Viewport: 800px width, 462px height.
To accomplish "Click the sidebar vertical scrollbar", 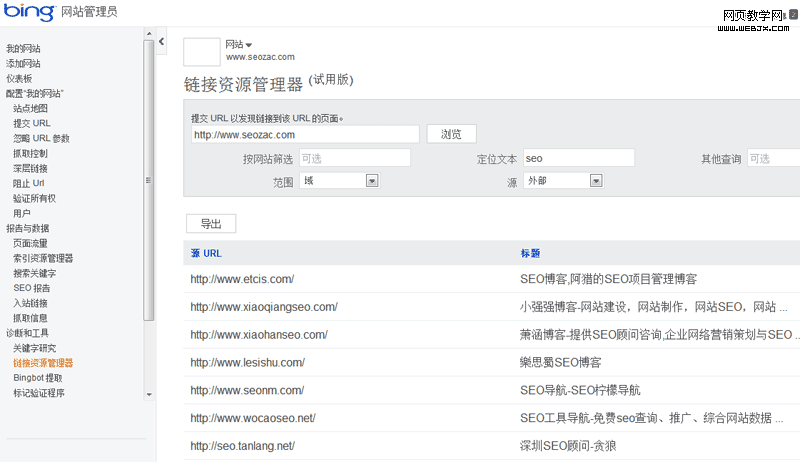I will pos(149,180).
